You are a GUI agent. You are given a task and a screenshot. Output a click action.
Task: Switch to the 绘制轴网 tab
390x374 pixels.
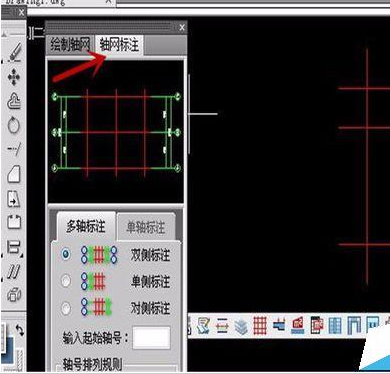[x=70, y=44]
